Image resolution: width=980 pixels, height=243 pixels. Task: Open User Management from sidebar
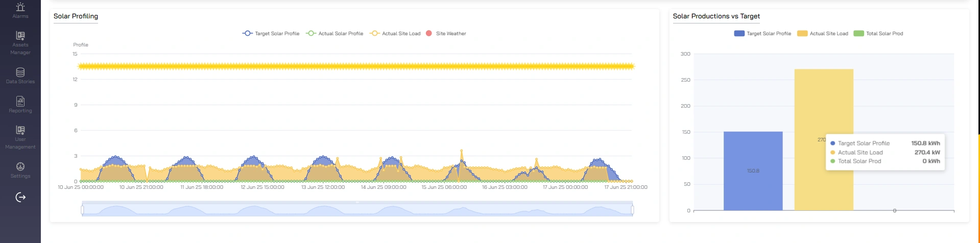pyautogui.click(x=20, y=137)
